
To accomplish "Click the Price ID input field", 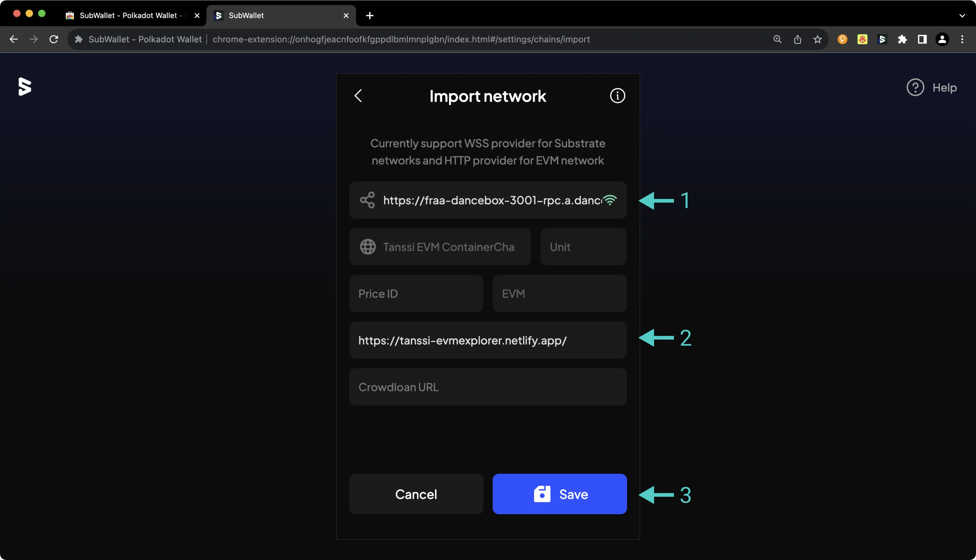I will [415, 293].
